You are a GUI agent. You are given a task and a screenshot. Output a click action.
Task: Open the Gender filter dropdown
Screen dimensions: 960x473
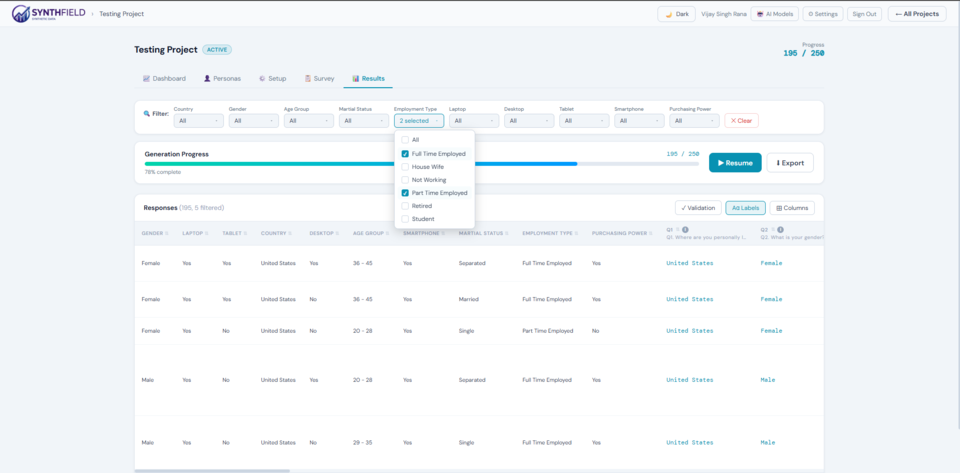[253, 121]
